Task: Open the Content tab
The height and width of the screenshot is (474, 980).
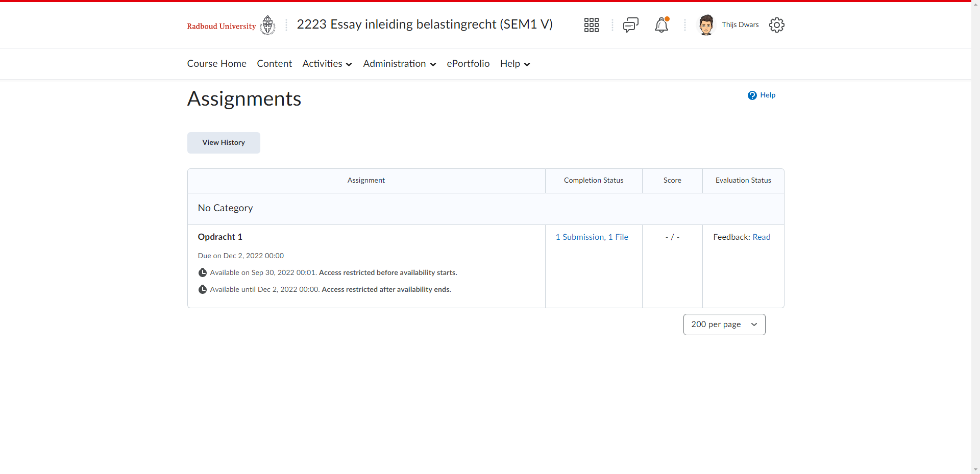Action: [274, 64]
